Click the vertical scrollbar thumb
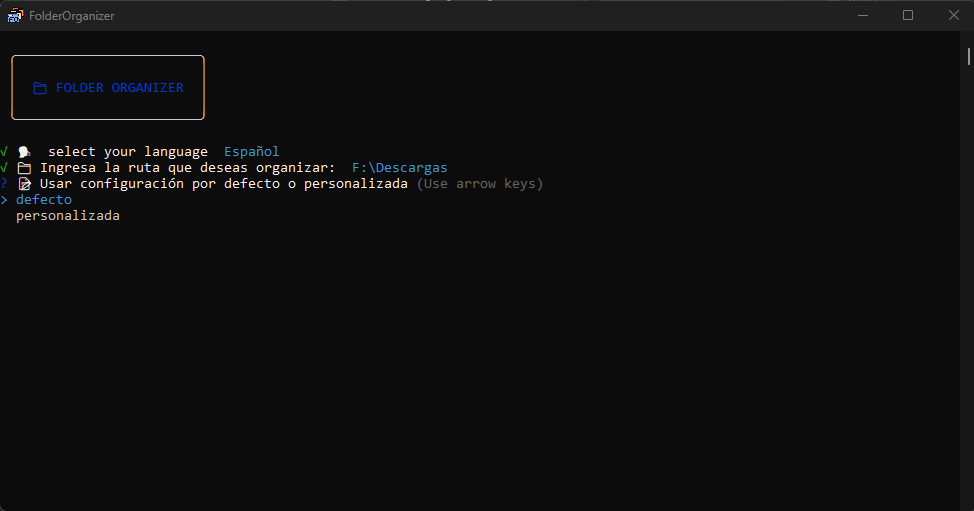974x511 pixels. click(x=968, y=56)
